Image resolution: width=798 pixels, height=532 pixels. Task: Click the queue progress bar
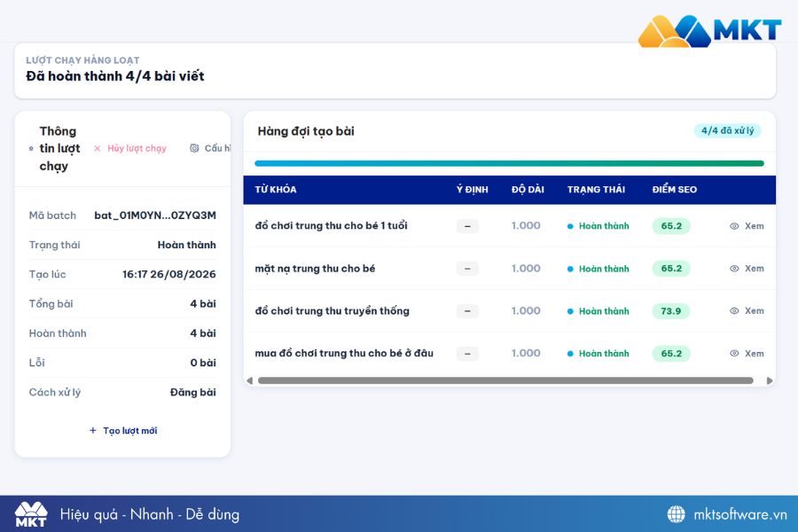[509, 163]
